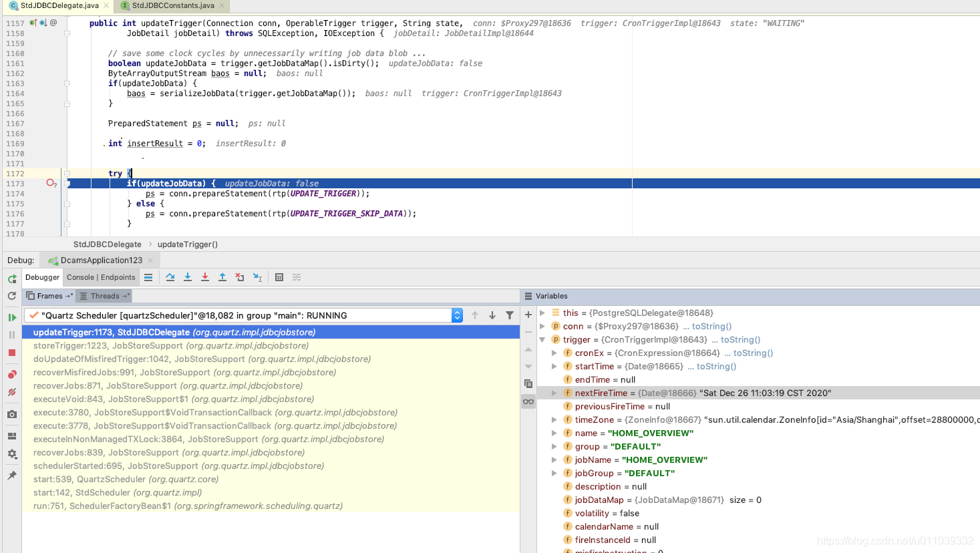Open the View Breakpoints dialog

click(12, 375)
